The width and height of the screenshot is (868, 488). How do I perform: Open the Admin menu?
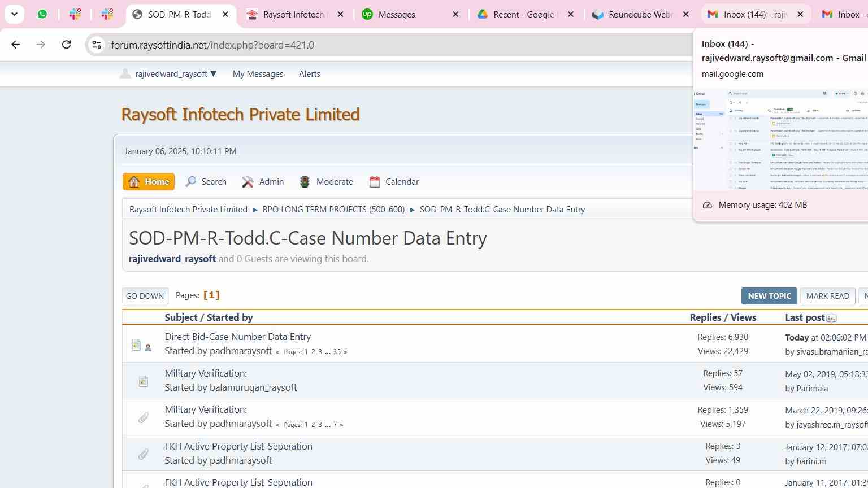tap(263, 182)
